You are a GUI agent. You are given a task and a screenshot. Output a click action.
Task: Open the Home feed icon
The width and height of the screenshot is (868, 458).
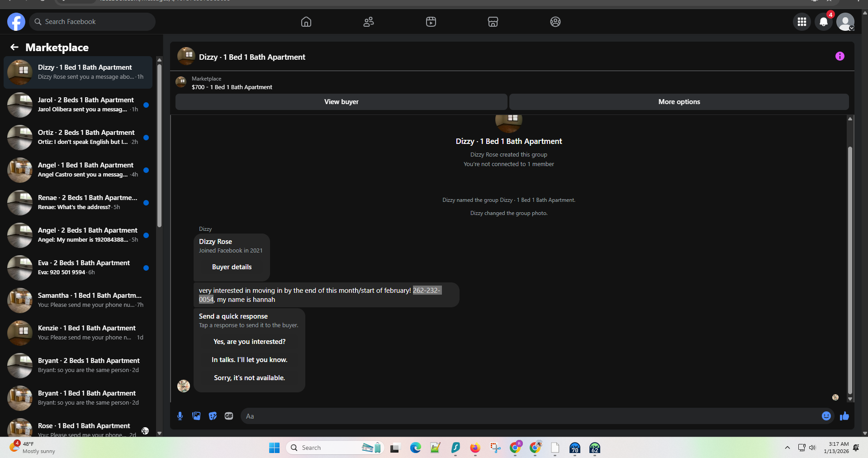coord(306,22)
